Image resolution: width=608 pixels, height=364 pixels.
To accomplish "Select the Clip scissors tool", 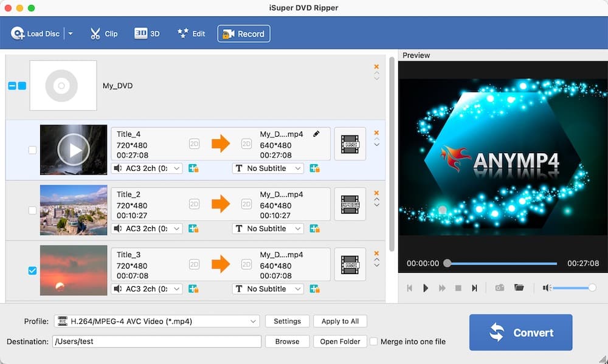I will click(103, 33).
